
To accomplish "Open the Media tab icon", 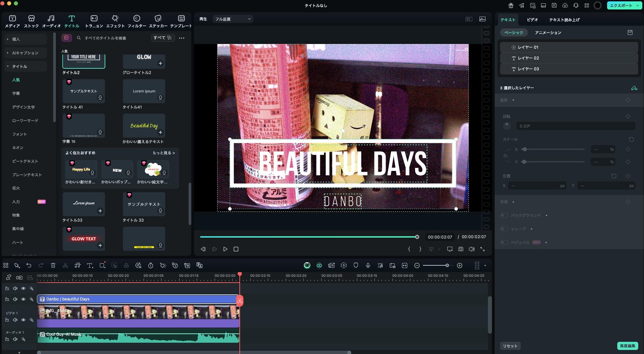I will click(x=12, y=19).
